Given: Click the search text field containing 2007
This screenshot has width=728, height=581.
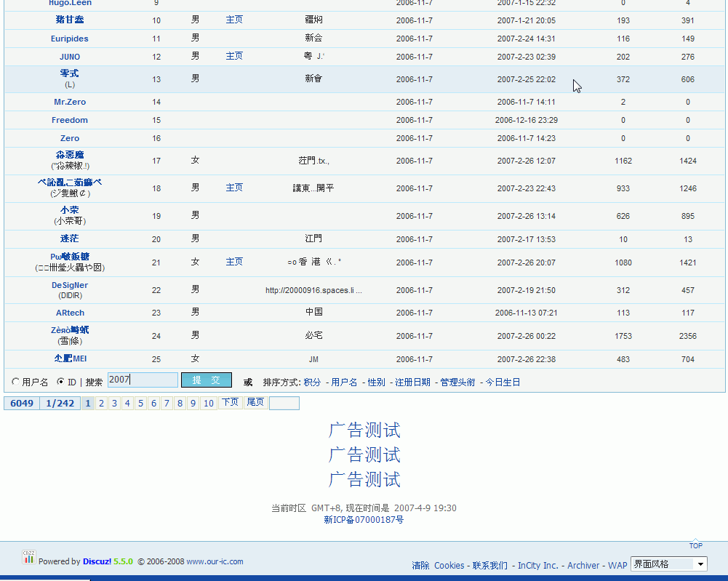Looking at the screenshot, I should [143, 380].
